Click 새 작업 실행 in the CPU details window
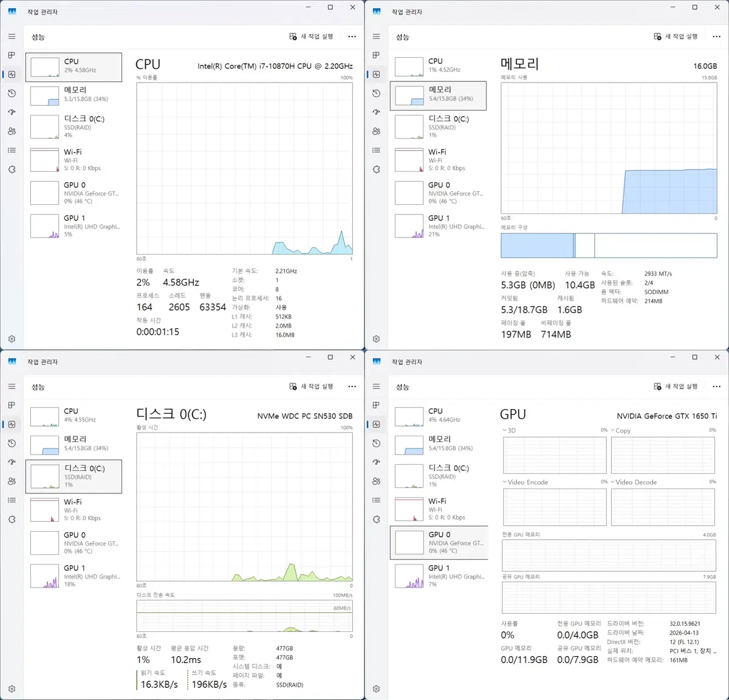 click(311, 36)
